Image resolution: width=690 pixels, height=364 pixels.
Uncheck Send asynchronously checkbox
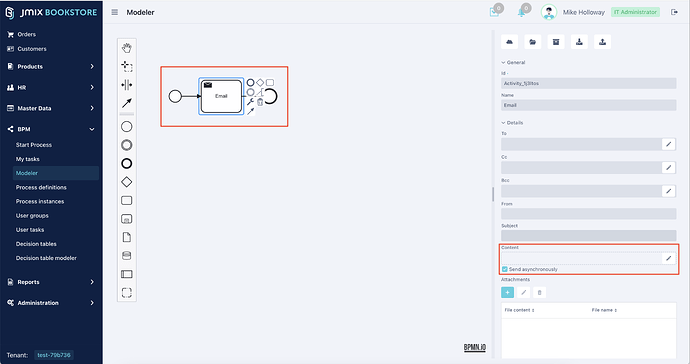point(505,269)
